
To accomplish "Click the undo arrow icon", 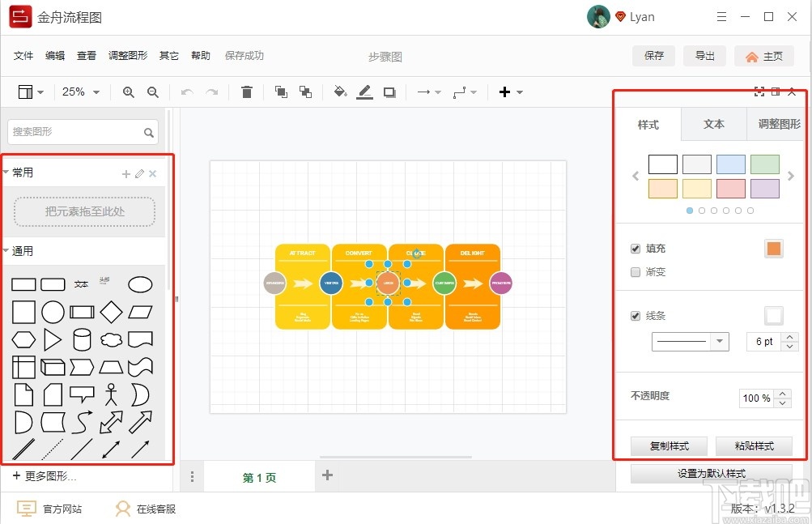I will (187, 92).
